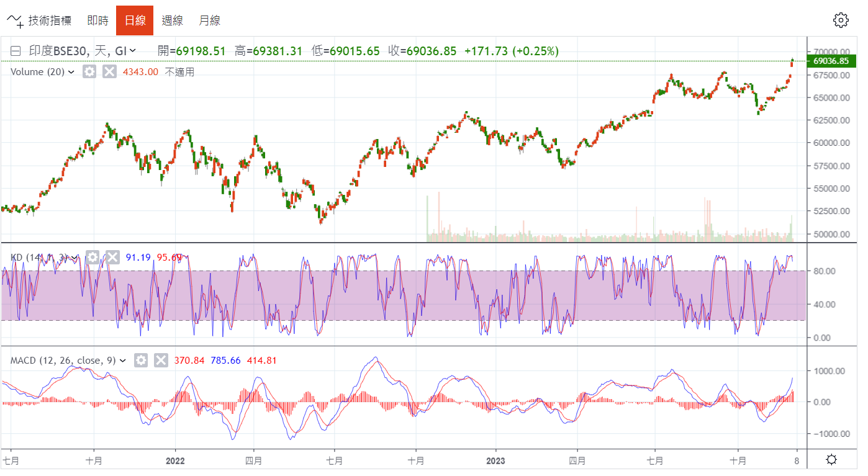Collapse the chart legend with minus box
The height and width of the screenshot is (476, 868).
click(x=16, y=52)
